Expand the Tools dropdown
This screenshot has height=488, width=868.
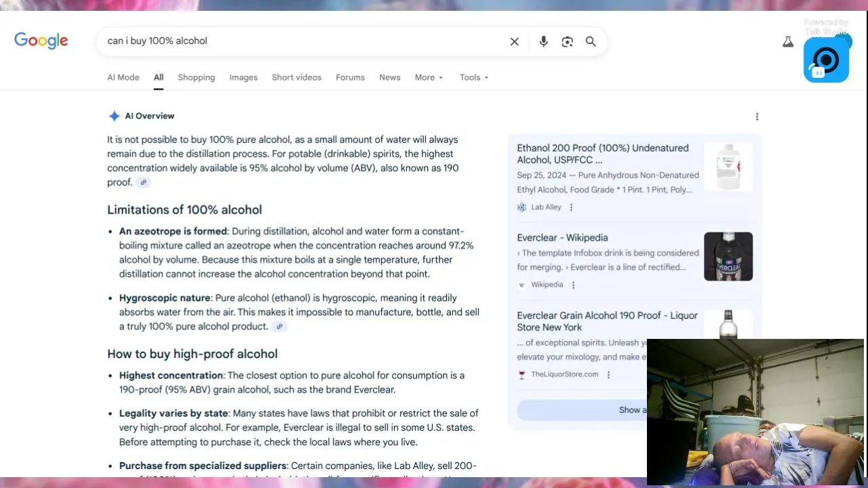474,77
